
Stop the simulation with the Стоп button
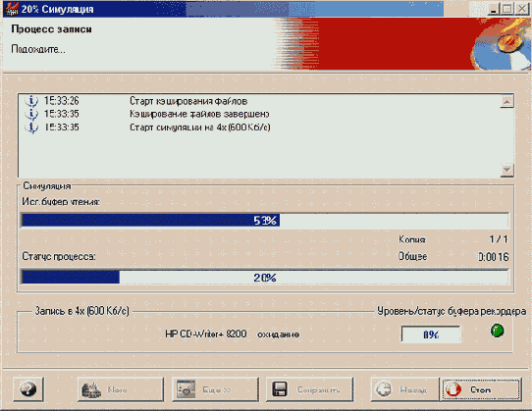(480, 389)
